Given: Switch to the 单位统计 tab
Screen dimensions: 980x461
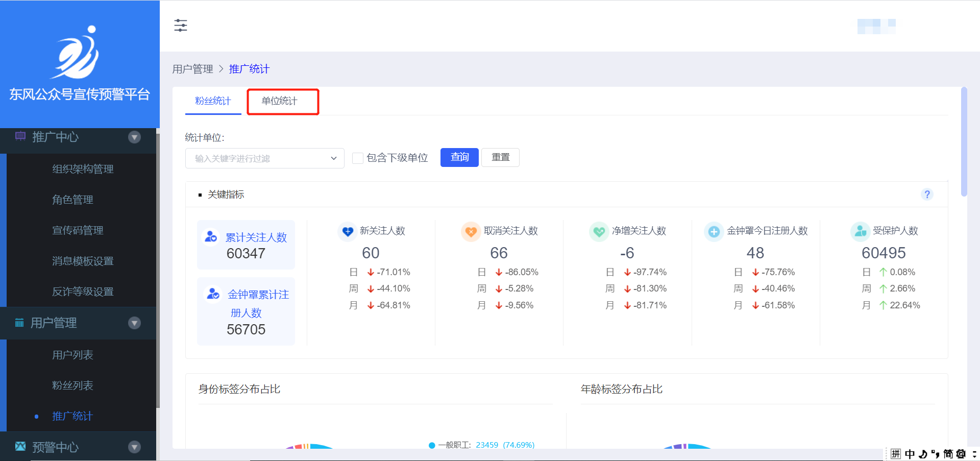Looking at the screenshot, I should pyautogui.click(x=279, y=101).
